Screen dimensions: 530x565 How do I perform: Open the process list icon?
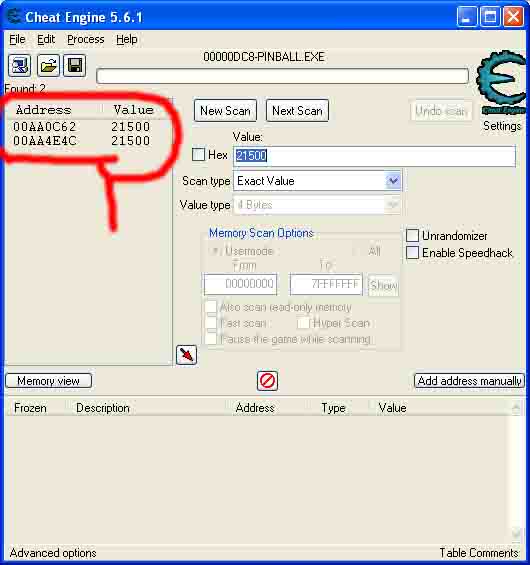[x=19, y=66]
